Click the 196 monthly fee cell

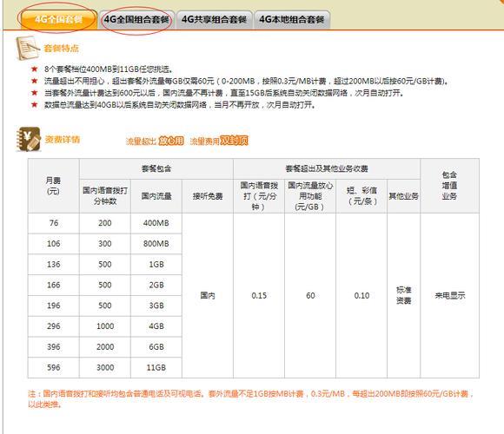[x=53, y=306]
